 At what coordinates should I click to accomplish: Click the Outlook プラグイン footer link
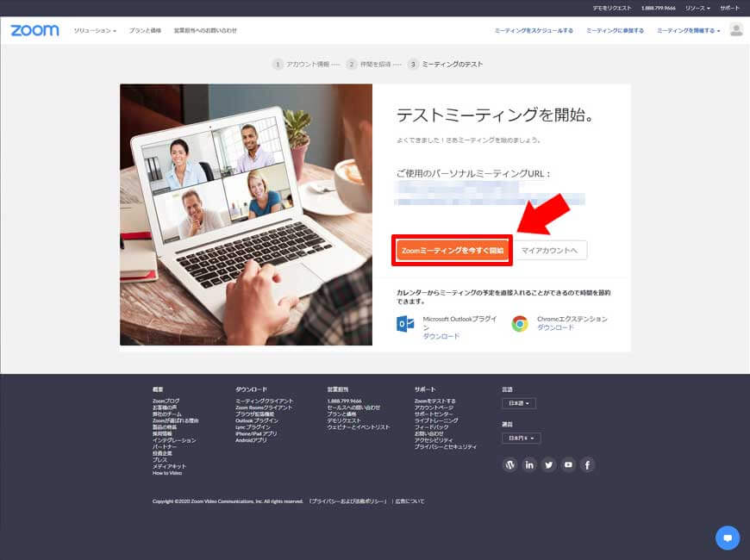(257, 420)
